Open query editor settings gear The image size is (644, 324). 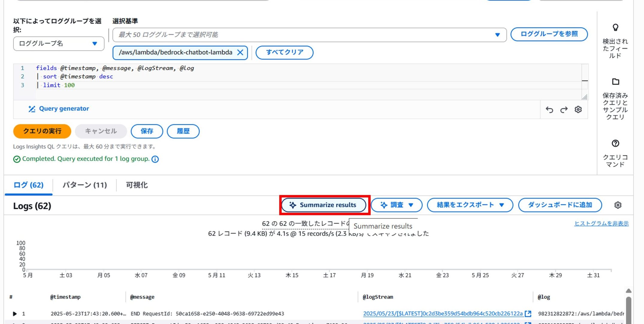[x=578, y=109]
